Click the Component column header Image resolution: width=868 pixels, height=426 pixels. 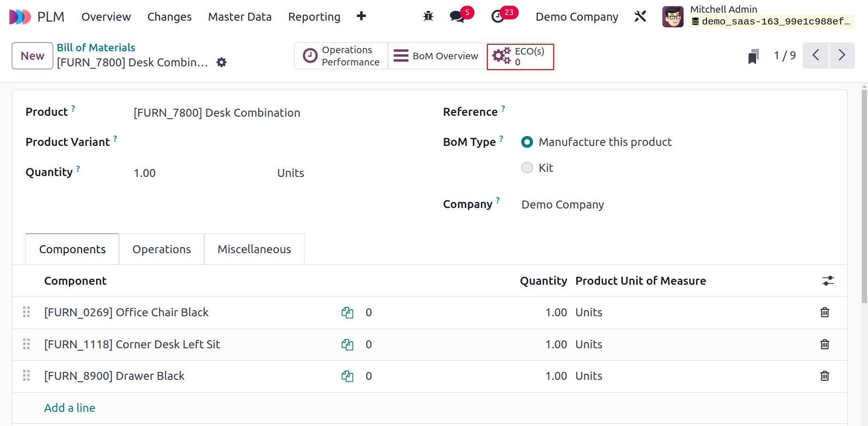pos(75,281)
